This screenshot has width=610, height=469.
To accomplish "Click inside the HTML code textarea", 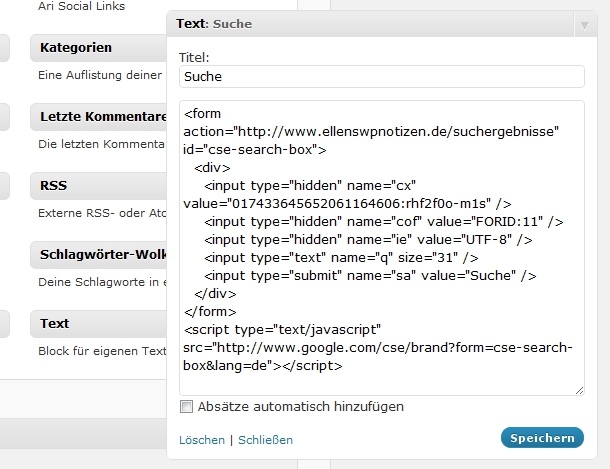I will click(382, 248).
